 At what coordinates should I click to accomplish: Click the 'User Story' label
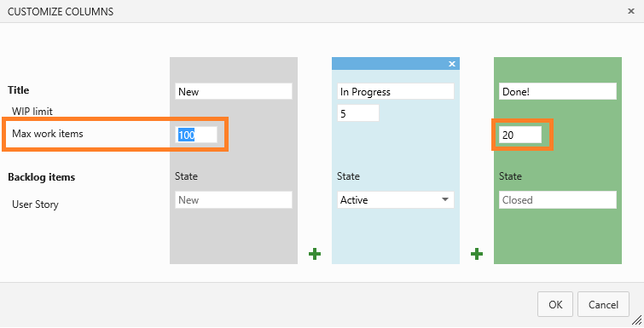coord(35,204)
